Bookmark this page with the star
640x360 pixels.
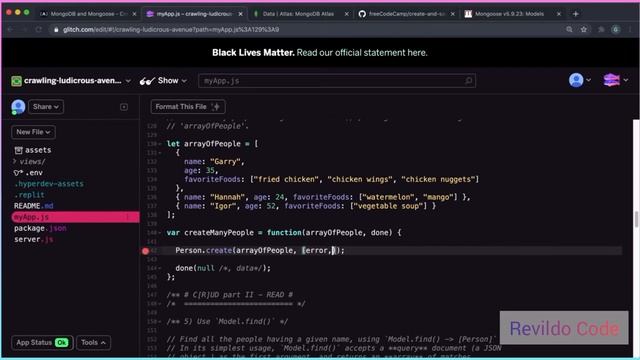tap(584, 29)
